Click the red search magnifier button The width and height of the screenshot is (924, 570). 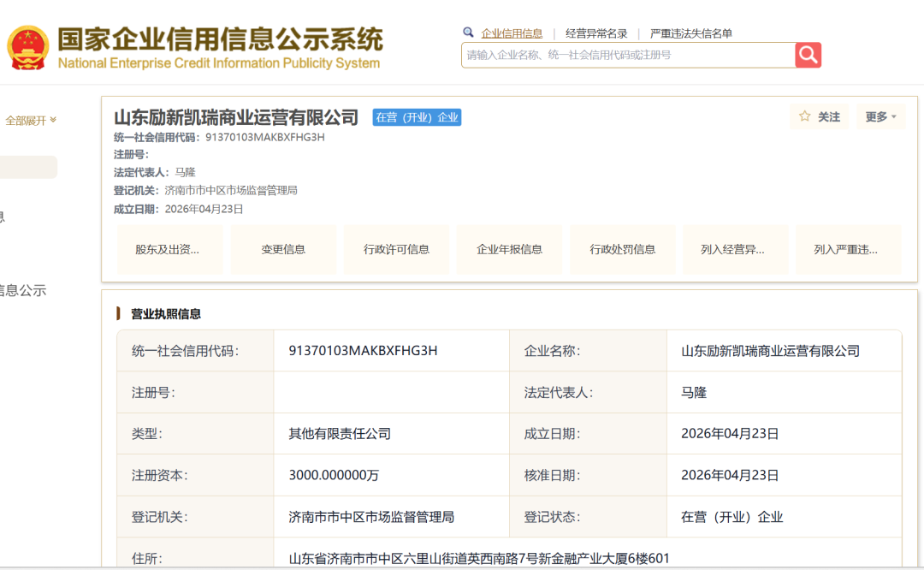pos(808,55)
